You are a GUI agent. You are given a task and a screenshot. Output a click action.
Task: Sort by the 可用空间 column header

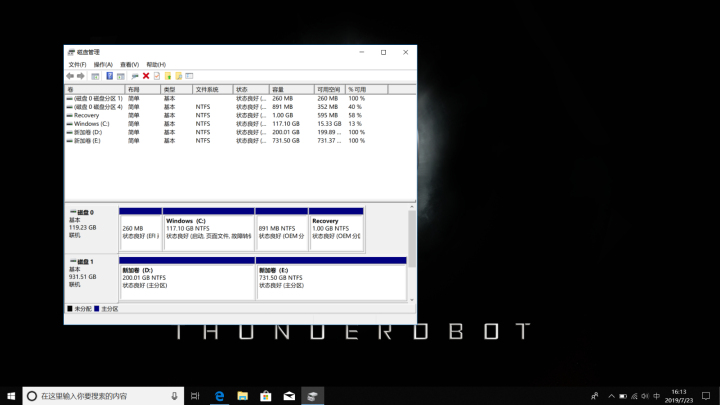click(x=330, y=90)
